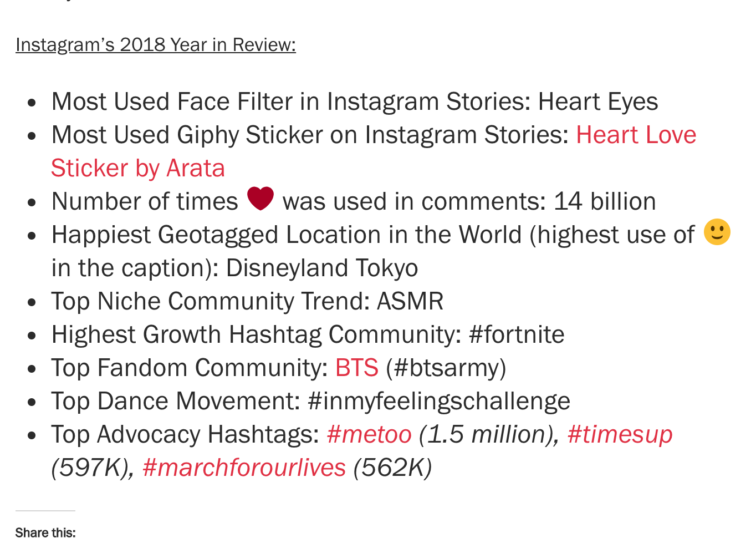Viewport: 756px width, 538px height.
Task: Click the red heart emoji icon
Action: tap(260, 199)
